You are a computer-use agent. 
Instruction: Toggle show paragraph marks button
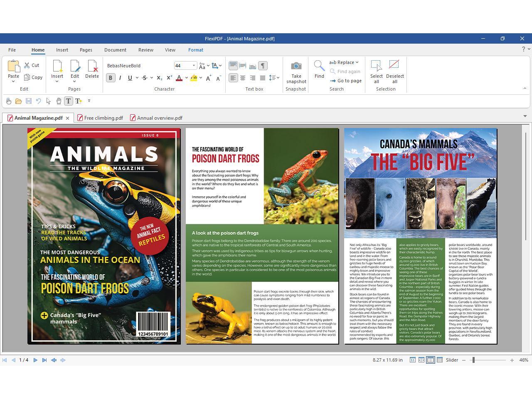point(263,66)
